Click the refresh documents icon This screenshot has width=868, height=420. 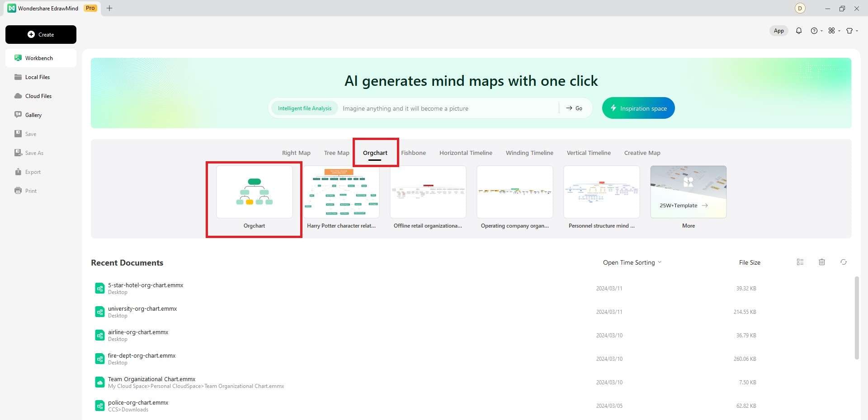(x=844, y=262)
